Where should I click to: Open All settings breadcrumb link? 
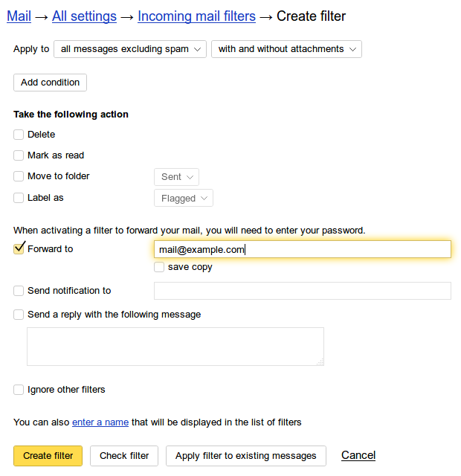tap(84, 16)
